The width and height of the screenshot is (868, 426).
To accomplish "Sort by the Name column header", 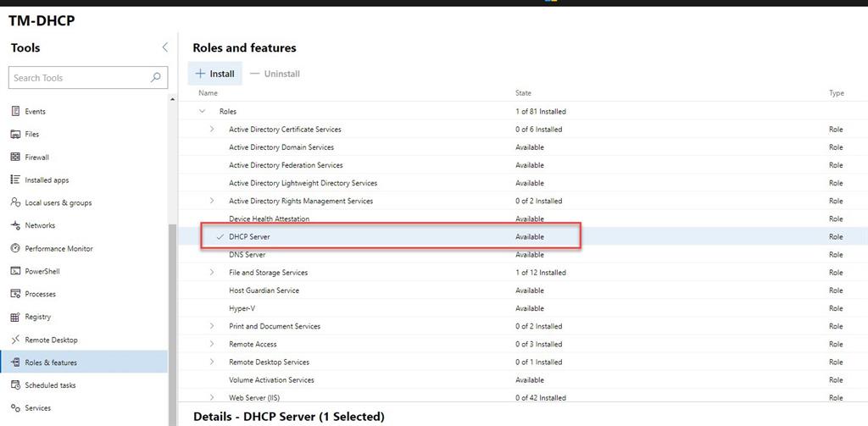I will click(x=209, y=93).
